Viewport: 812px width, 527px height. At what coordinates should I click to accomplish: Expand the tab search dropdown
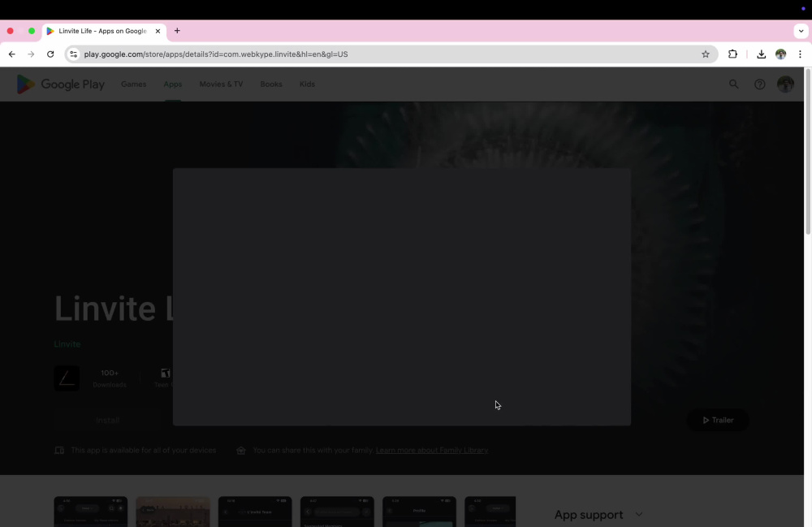[801, 31]
